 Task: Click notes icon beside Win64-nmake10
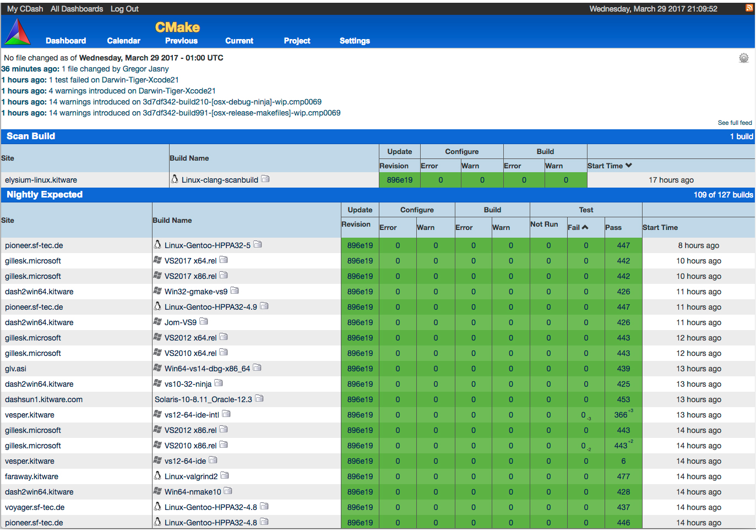(228, 491)
